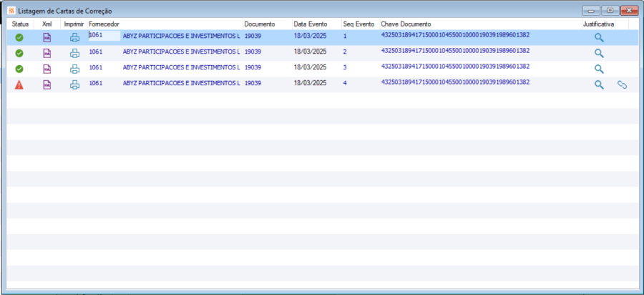Viewport: 644px width, 295px height.
Task: Click date 18/03/2025 in Seq Evento 2 row
Action: (310, 52)
